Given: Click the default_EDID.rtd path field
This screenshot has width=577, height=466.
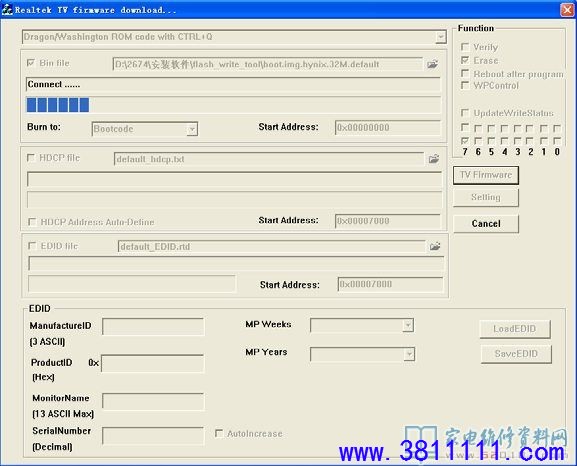Looking at the screenshot, I should [272, 246].
